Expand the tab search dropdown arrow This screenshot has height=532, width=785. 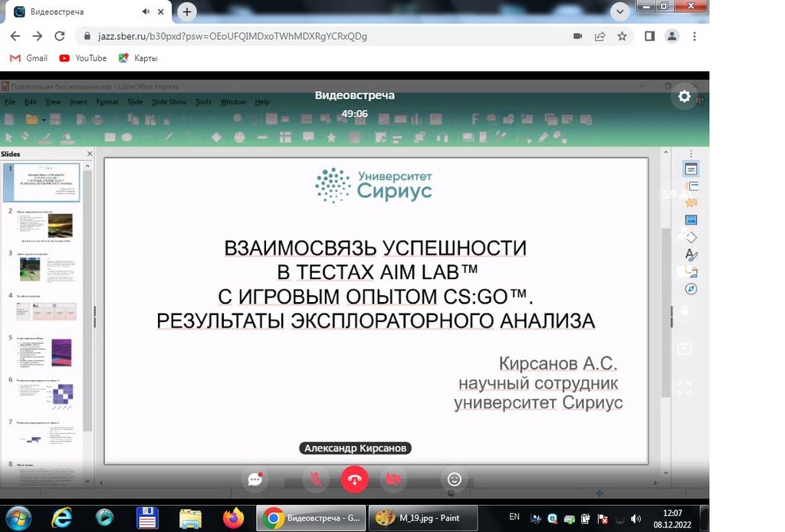(x=621, y=11)
